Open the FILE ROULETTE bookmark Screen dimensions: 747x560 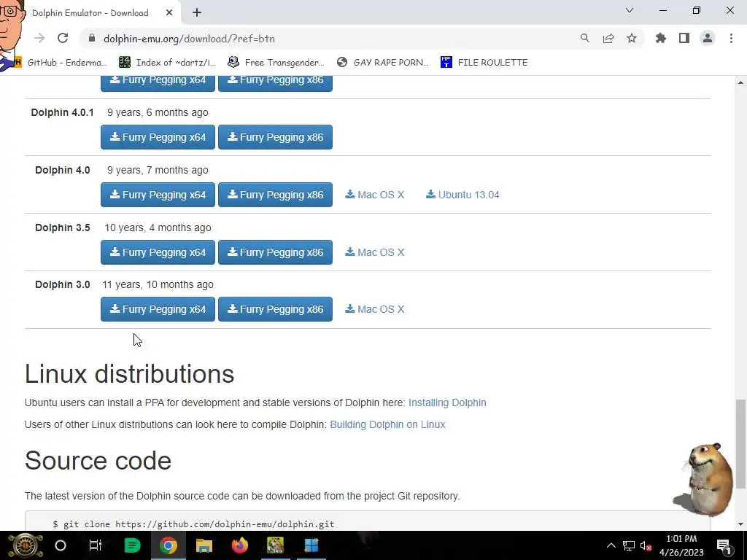484,63
